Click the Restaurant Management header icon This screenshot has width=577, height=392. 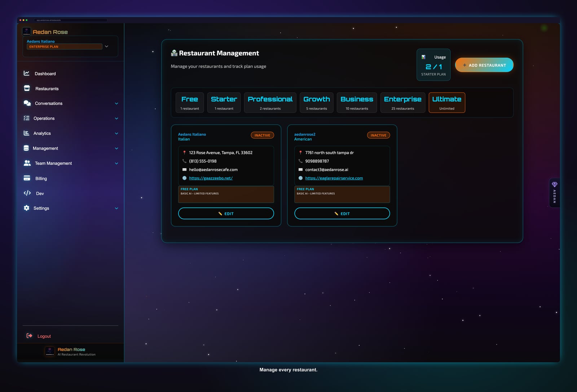174,53
